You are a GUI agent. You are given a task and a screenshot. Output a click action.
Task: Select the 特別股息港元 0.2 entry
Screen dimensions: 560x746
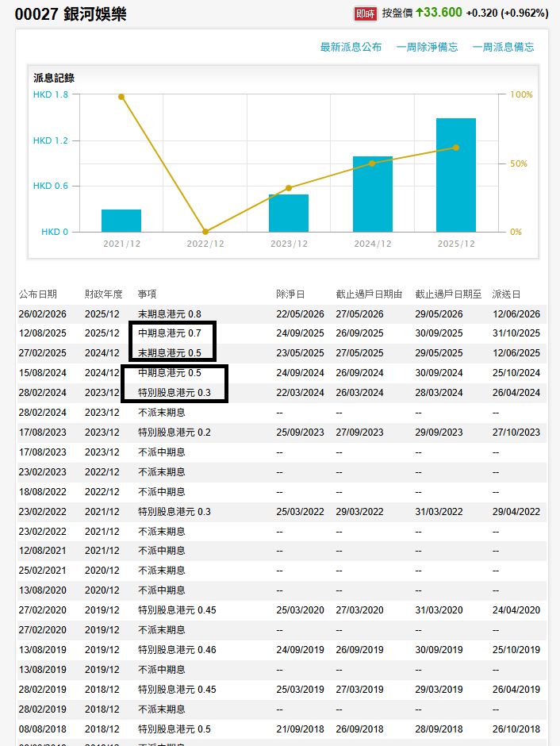(175, 433)
